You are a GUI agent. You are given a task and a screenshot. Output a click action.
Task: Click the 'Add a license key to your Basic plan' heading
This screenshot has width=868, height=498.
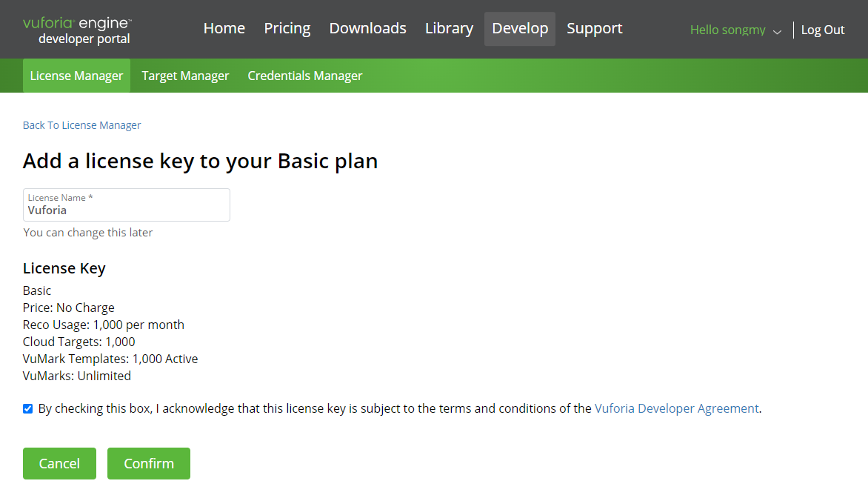(201, 162)
